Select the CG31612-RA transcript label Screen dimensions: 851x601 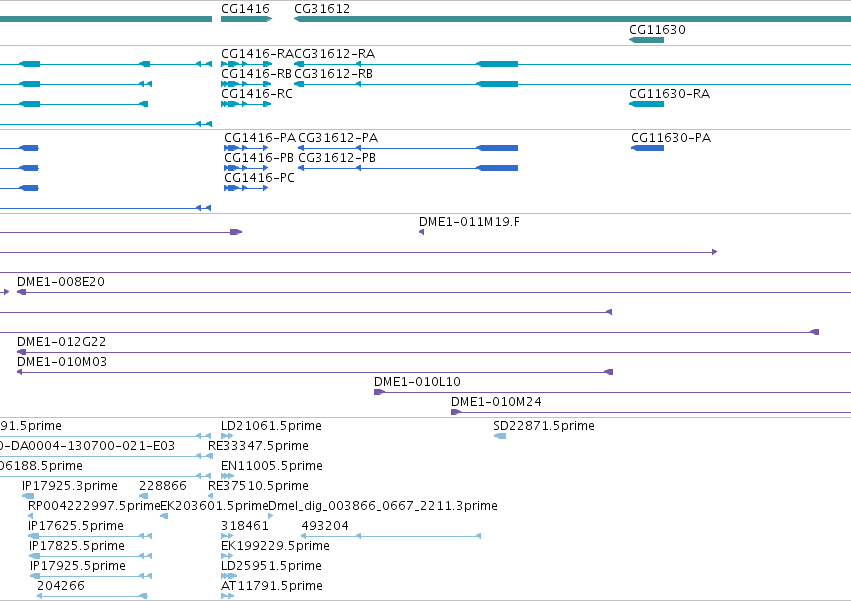click(x=334, y=54)
